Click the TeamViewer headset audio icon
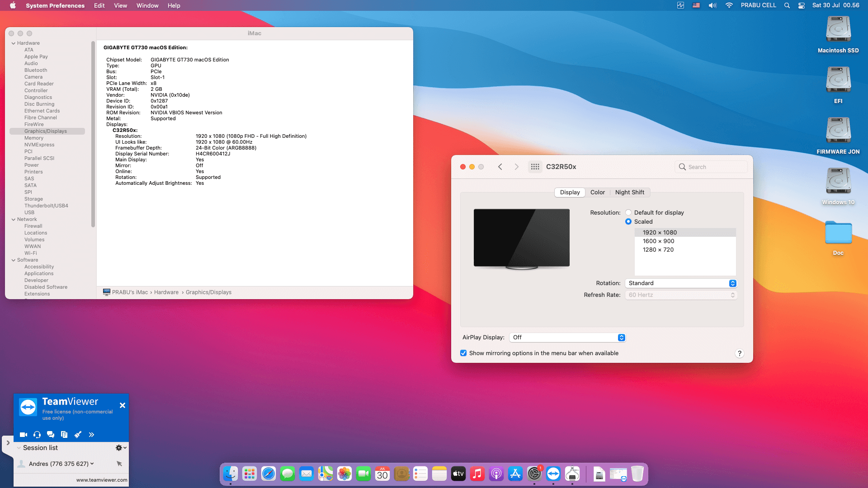868x488 pixels. click(x=37, y=435)
